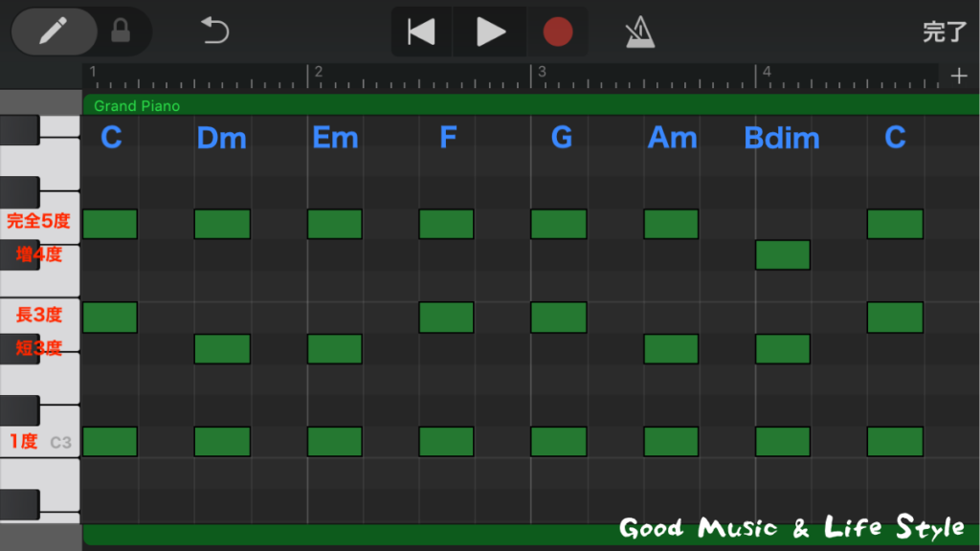Select the fifth note of the last C chord

[895, 224]
